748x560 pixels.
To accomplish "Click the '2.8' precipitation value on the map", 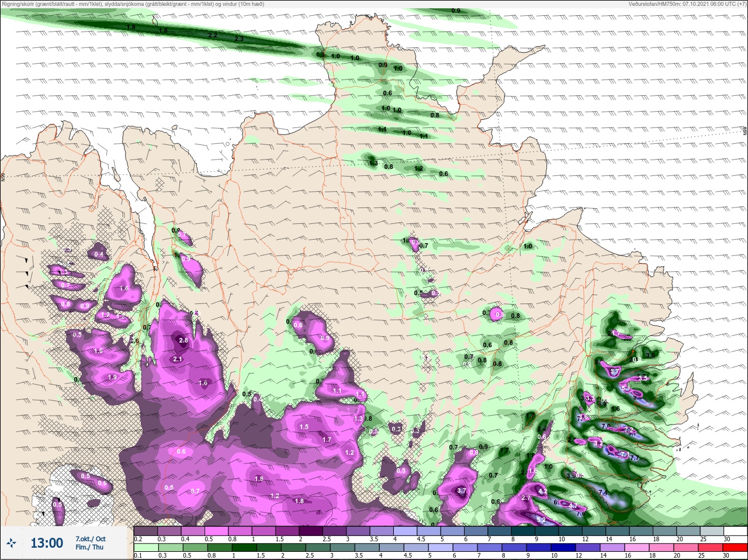I will 183,340.
